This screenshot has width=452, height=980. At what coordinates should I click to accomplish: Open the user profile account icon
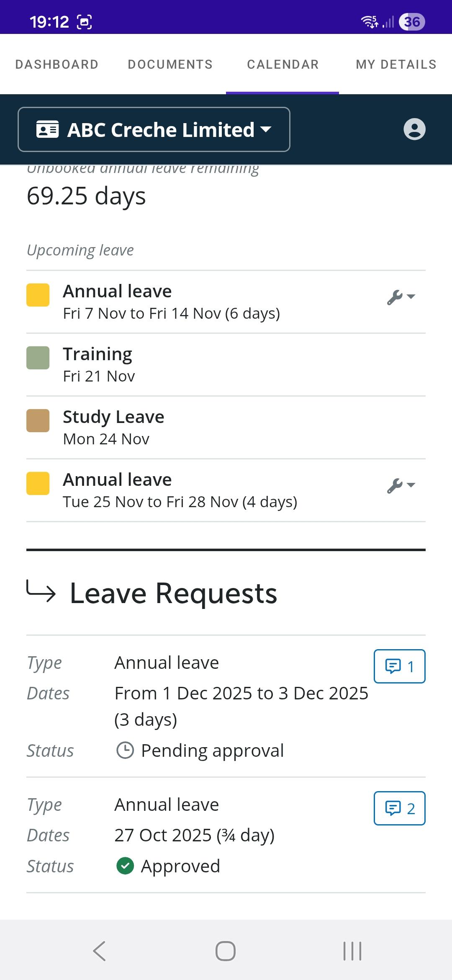click(414, 129)
